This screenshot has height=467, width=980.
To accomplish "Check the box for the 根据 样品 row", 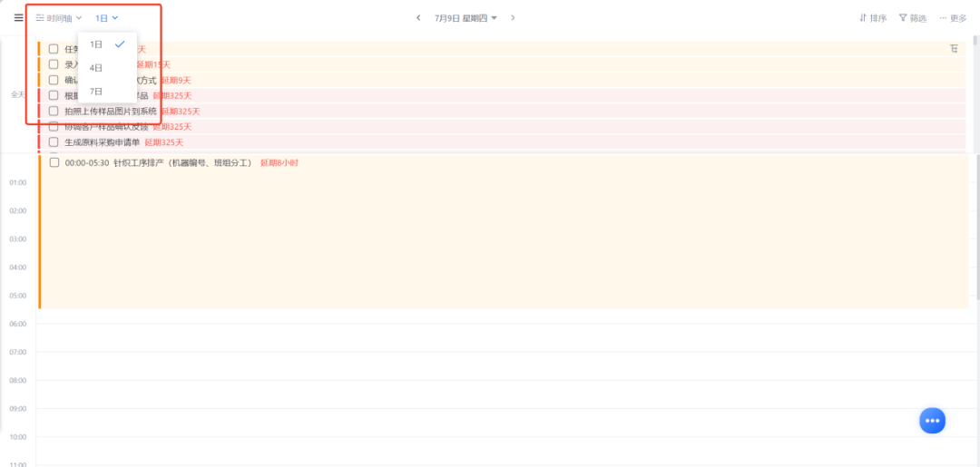I will coord(54,95).
